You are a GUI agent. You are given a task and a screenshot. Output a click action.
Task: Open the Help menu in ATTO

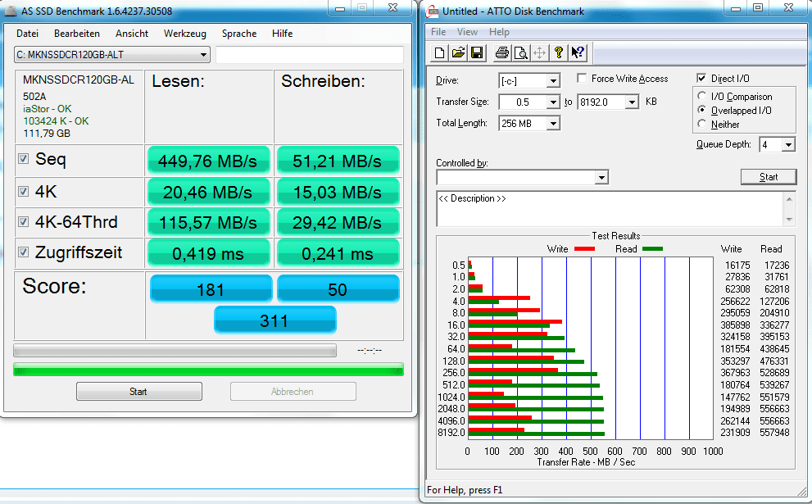(499, 32)
